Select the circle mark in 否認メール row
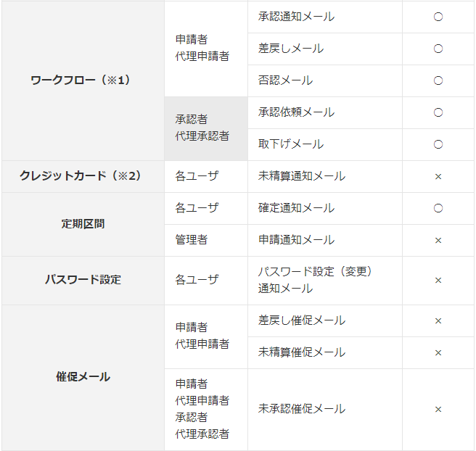Viewport: 476px width, 451px height. (x=438, y=80)
